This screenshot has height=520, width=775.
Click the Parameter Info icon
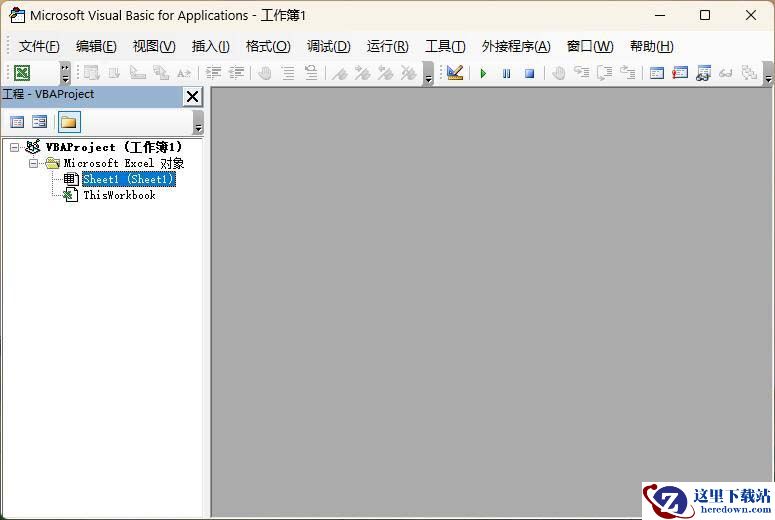tap(161, 73)
